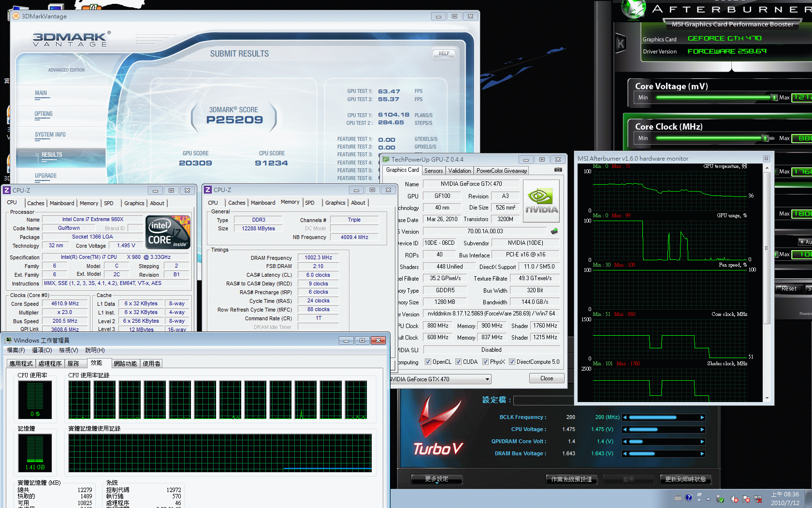Toggle the OpenCL checkbox in GPU-Z
812x508 pixels.
428,362
